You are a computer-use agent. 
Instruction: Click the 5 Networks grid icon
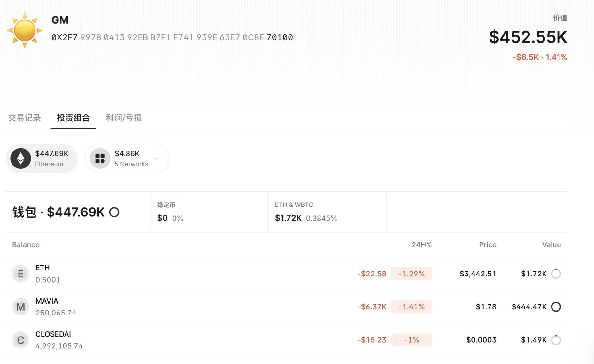pyautogui.click(x=100, y=159)
